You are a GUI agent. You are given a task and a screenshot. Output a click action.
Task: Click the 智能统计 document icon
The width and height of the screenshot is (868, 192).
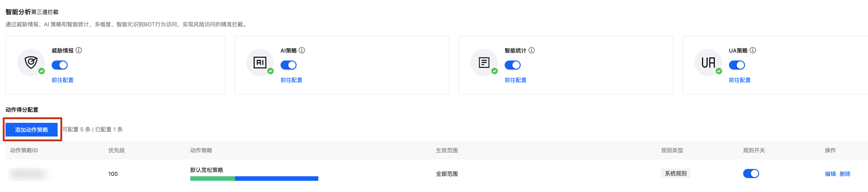tap(484, 63)
